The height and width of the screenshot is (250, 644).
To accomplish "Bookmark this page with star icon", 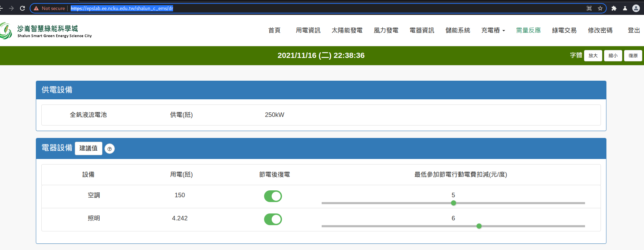I will click(x=600, y=8).
